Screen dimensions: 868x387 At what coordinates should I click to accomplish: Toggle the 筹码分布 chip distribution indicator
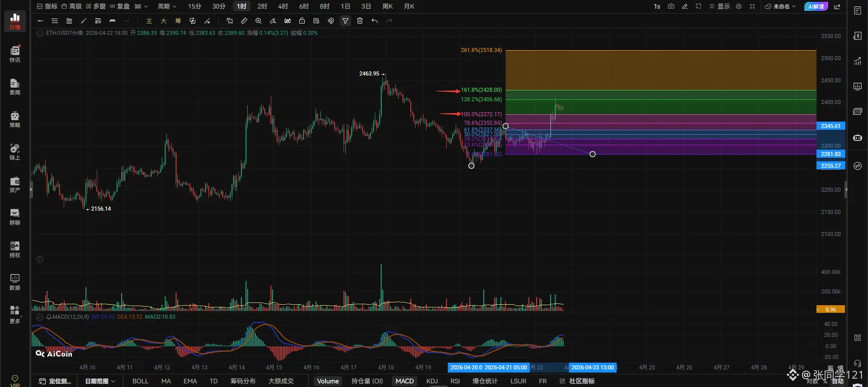coord(243,381)
